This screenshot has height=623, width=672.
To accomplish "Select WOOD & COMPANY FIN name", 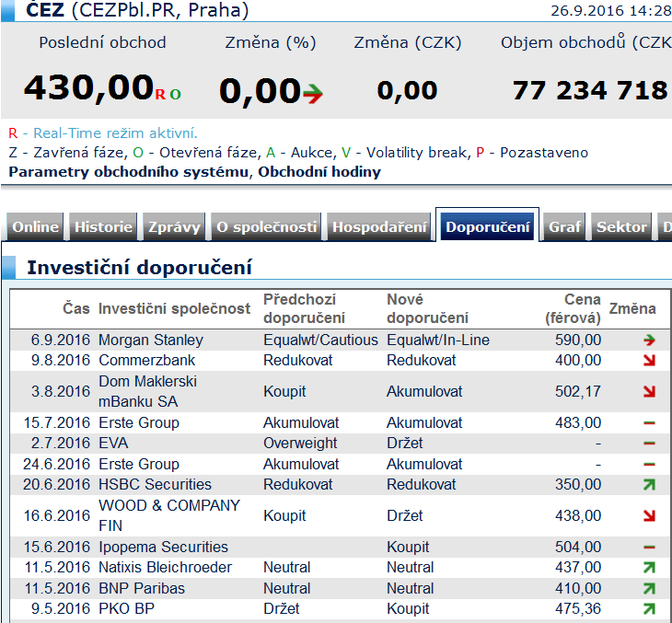I will tap(169, 516).
